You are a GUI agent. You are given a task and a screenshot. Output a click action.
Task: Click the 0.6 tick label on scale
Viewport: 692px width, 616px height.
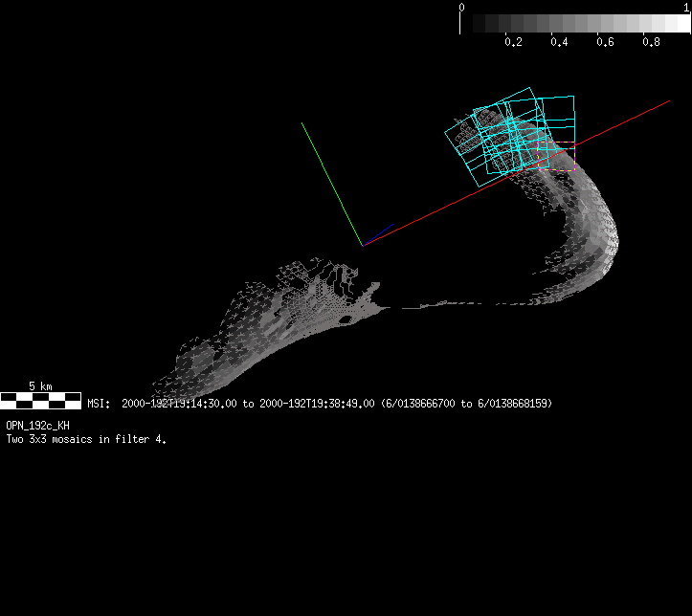click(x=605, y=42)
